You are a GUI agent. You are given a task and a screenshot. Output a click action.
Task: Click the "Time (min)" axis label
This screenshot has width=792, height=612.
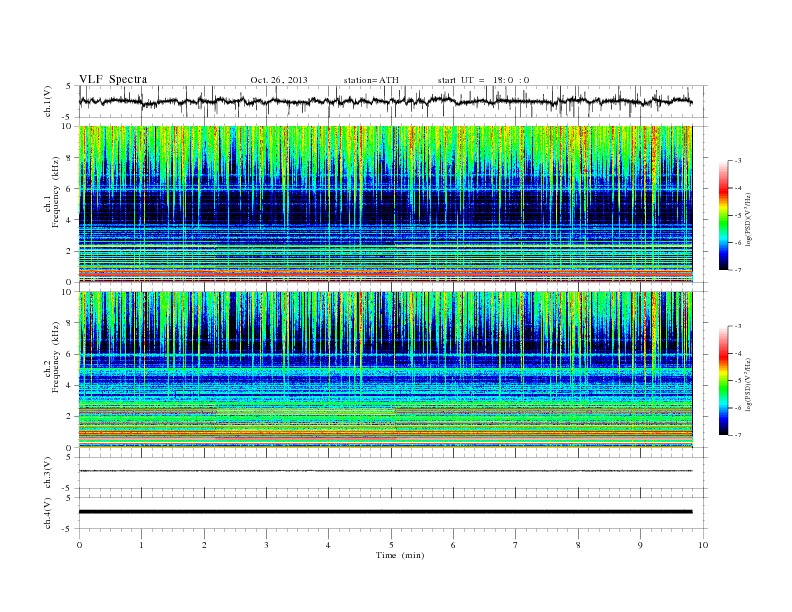click(x=400, y=555)
